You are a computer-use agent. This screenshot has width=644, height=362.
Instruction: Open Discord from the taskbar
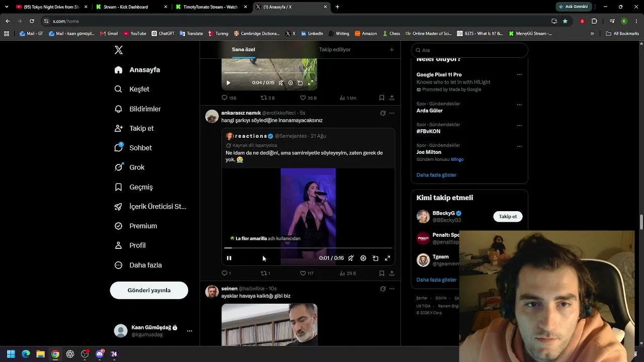click(x=100, y=354)
